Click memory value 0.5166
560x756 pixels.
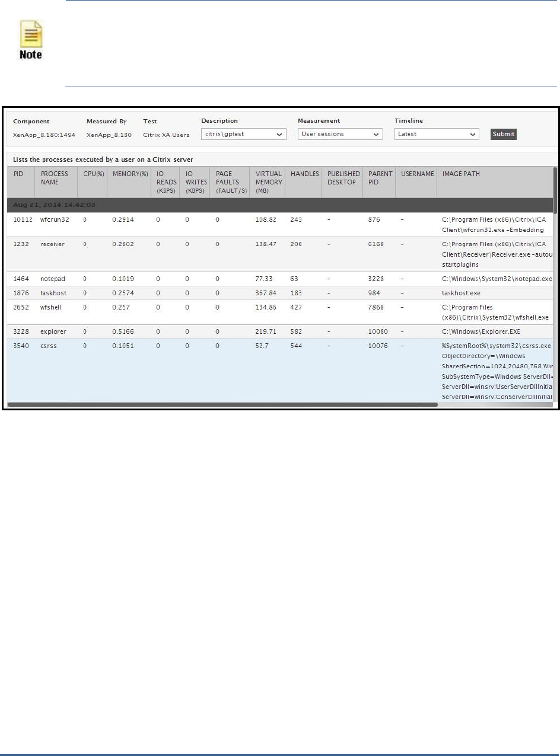pos(123,331)
